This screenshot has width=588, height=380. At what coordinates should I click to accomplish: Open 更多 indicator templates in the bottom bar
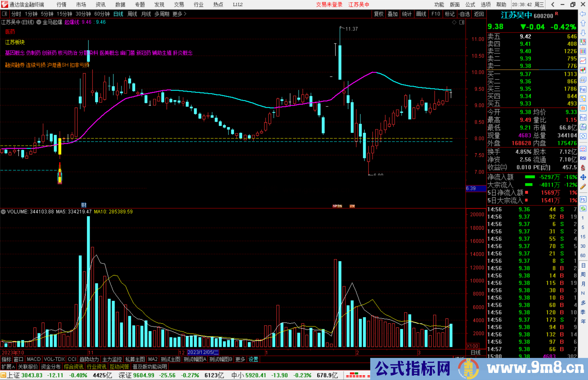240,359
